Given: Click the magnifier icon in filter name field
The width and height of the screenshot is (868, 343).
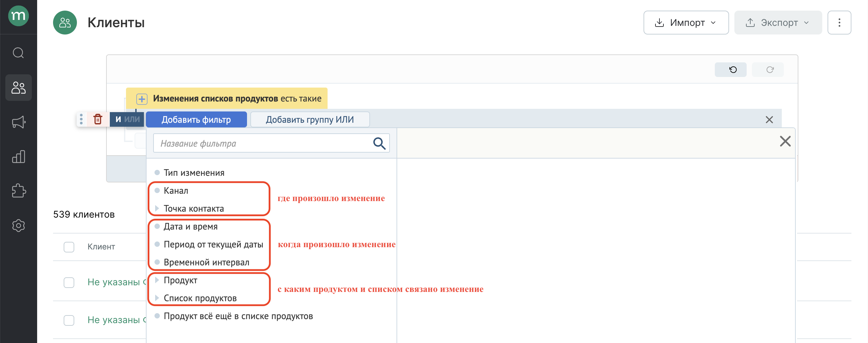Looking at the screenshot, I should click(x=379, y=143).
